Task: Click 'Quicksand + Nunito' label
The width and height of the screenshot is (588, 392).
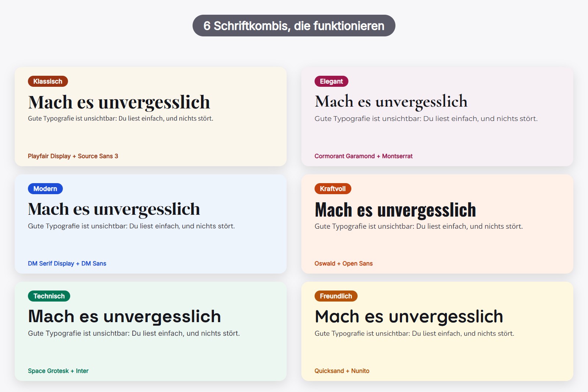Action: [x=342, y=371]
